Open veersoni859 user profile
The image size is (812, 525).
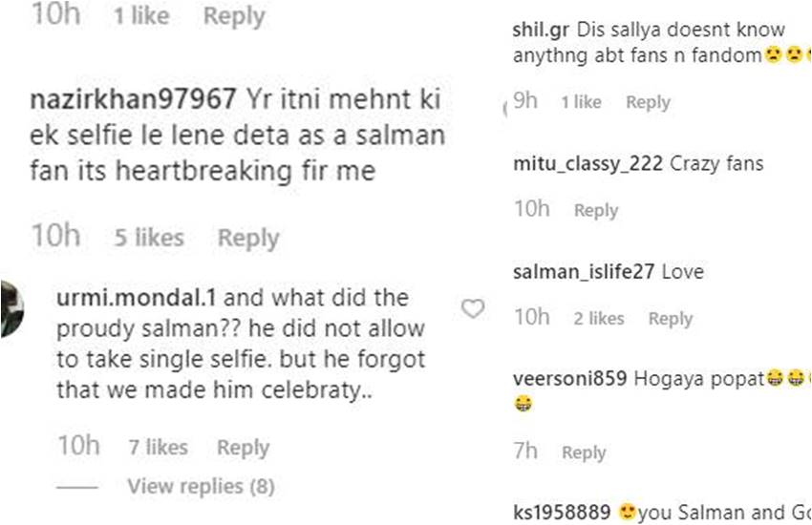[x=569, y=379]
